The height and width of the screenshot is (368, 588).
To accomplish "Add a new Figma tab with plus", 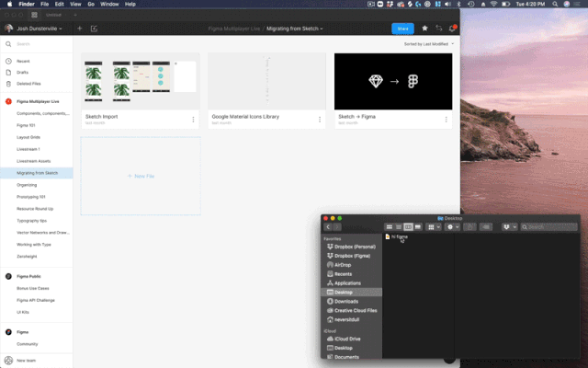I will pos(75,15).
